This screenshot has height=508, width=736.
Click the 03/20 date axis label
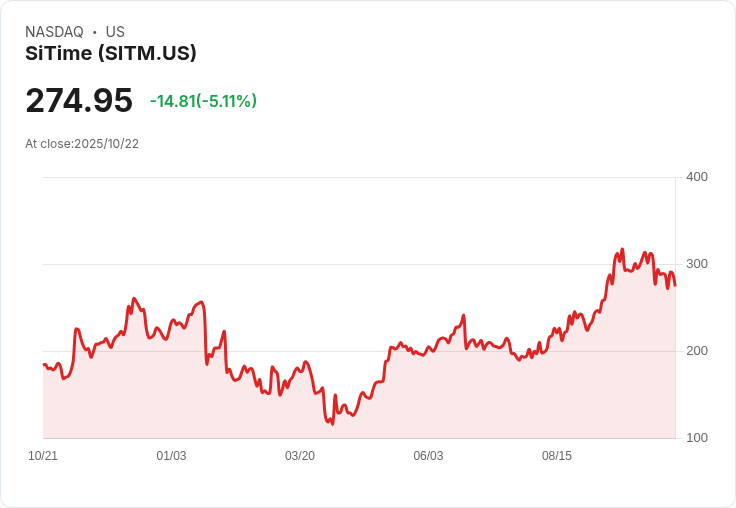(x=300, y=456)
